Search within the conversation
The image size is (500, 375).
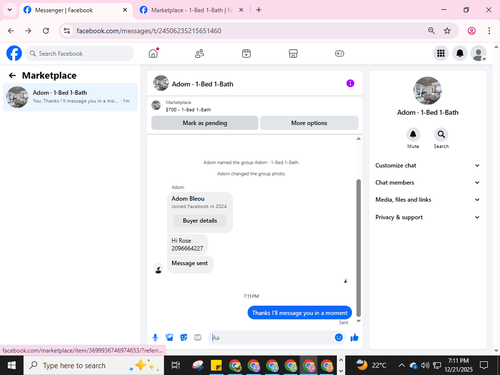(x=441, y=135)
